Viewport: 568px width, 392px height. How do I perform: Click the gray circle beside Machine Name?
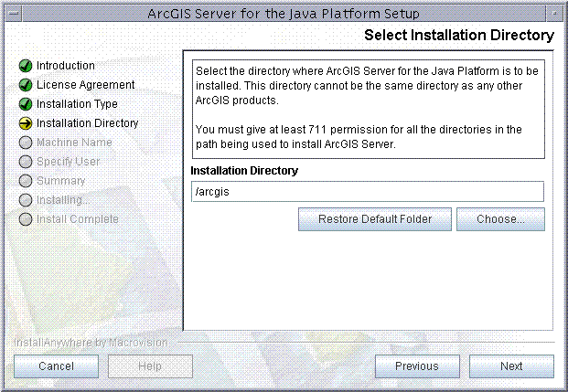pos(26,143)
